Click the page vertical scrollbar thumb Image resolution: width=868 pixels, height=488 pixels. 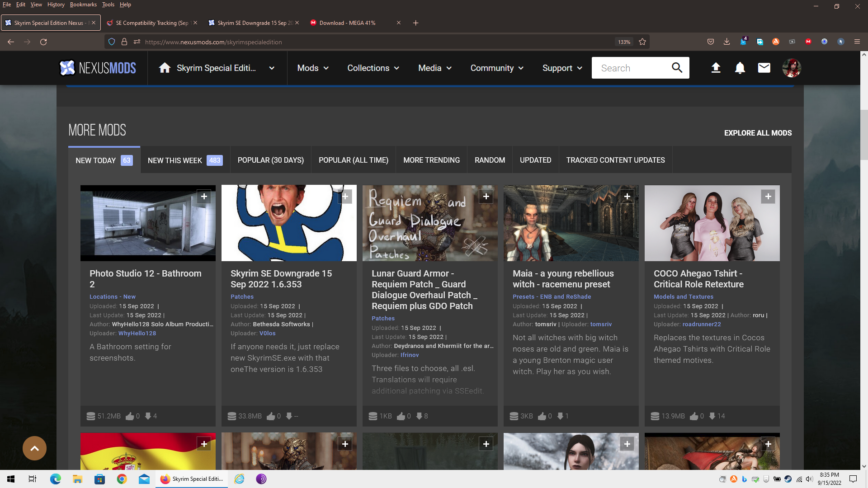864,134
